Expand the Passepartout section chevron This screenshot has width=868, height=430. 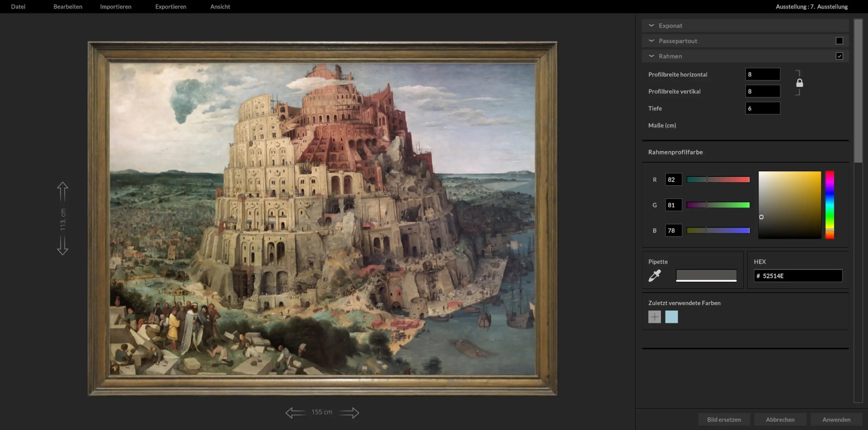click(x=651, y=41)
